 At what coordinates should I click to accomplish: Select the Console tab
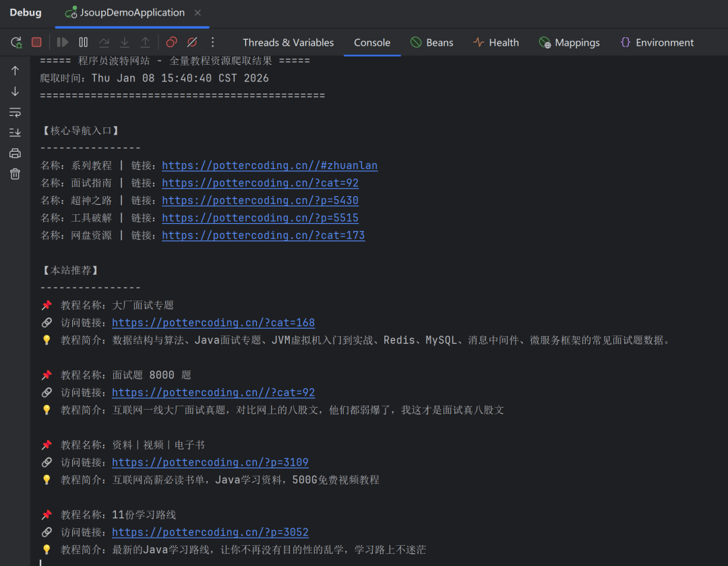pyautogui.click(x=372, y=42)
